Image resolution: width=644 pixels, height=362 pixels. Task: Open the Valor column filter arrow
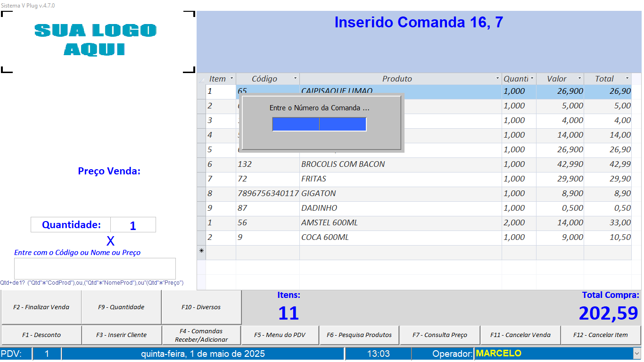coord(579,79)
